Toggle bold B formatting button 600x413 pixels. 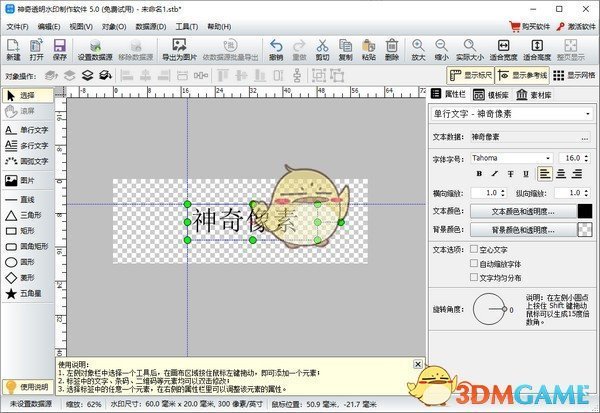(479, 174)
